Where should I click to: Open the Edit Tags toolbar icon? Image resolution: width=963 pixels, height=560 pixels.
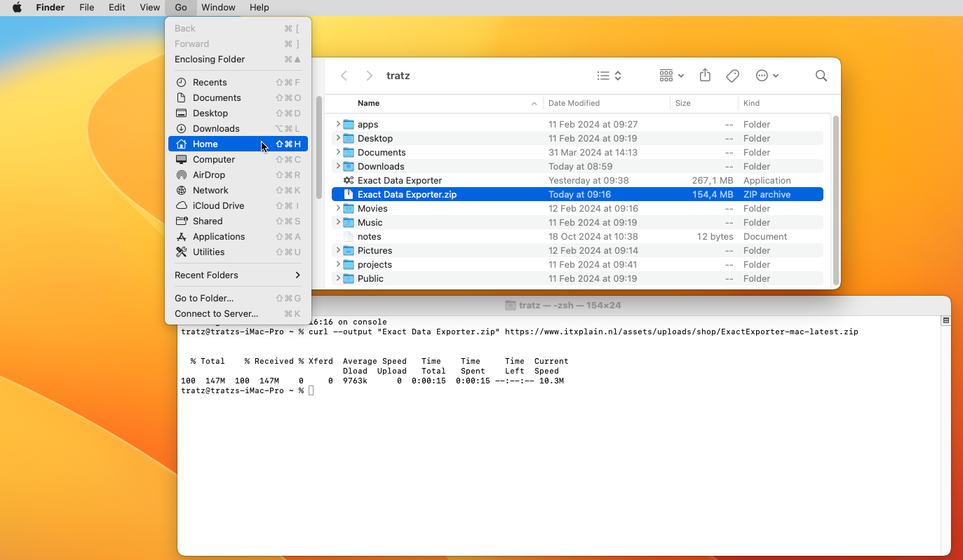[732, 76]
